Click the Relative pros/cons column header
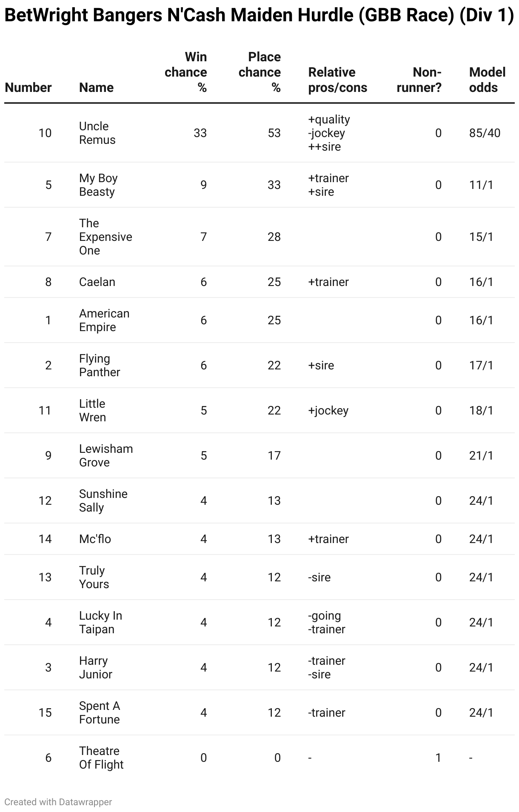This screenshot has height=812, width=519. pyautogui.click(x=337, y=80)
